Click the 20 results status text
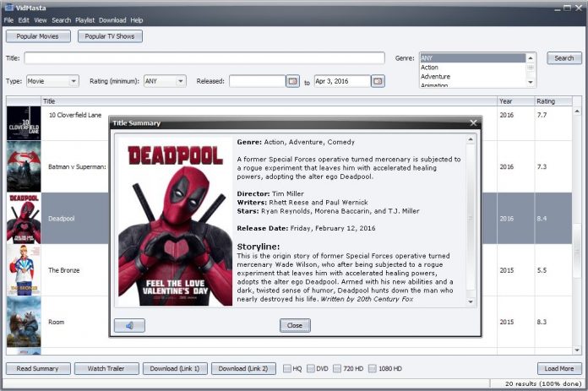The image size is (588, 391). click(x=543, y=383)
